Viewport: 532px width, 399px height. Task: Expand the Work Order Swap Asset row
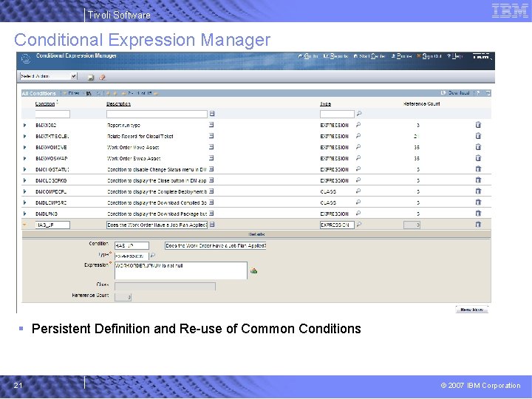[25, 158]
